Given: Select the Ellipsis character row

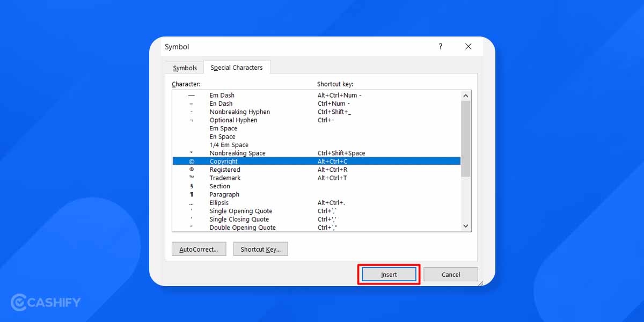Looking at the screenshot, I should [x=268, y=202].
